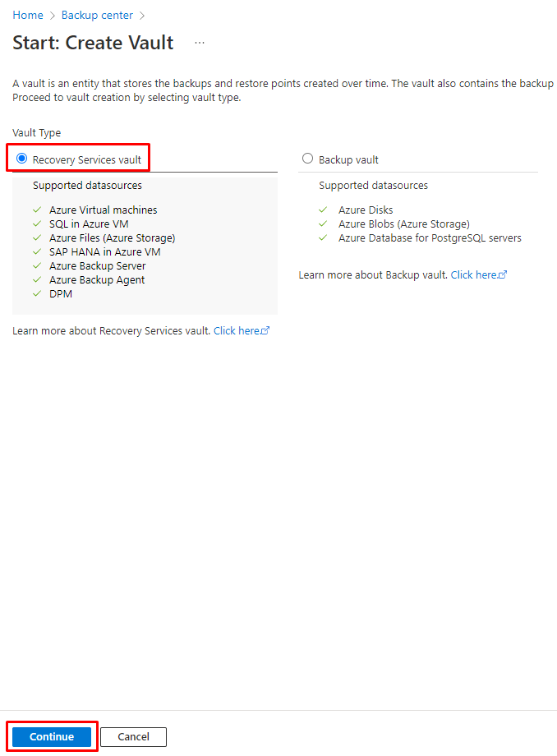Click the checkmark beside Azure Backup Server
This screenshot has height=756, width=557.
pyautogui.click(x=37, y=265)
